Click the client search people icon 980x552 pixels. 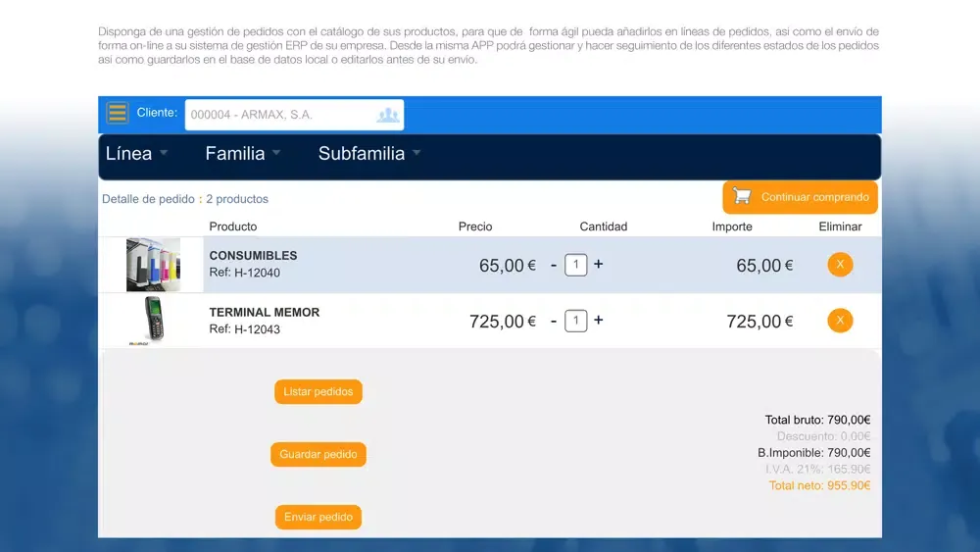(x=387, y=115)
